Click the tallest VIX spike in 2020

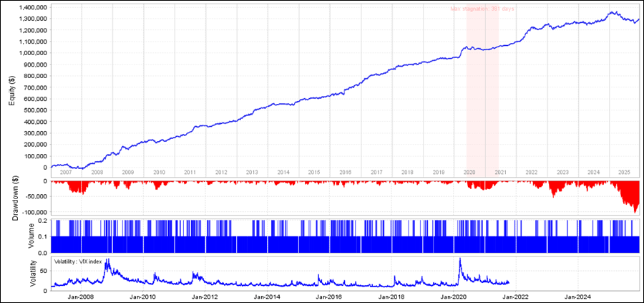[x=459, y=261]
